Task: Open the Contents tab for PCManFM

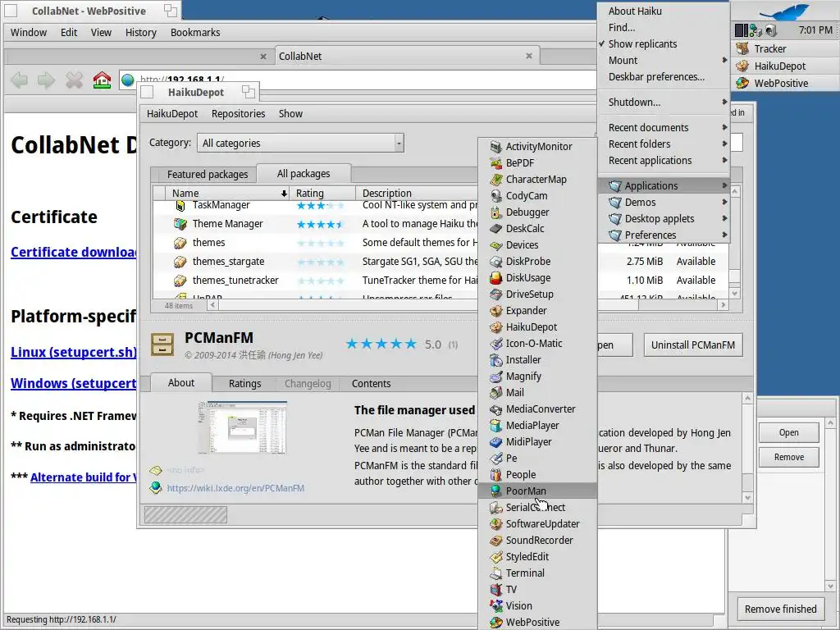Action: [372, 384]
